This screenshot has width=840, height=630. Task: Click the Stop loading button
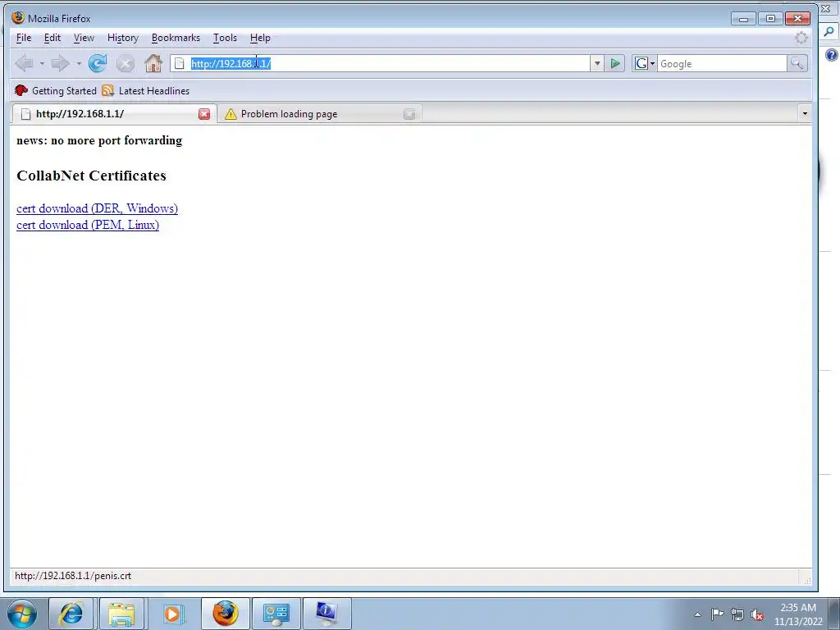click(x=126, y=64)
